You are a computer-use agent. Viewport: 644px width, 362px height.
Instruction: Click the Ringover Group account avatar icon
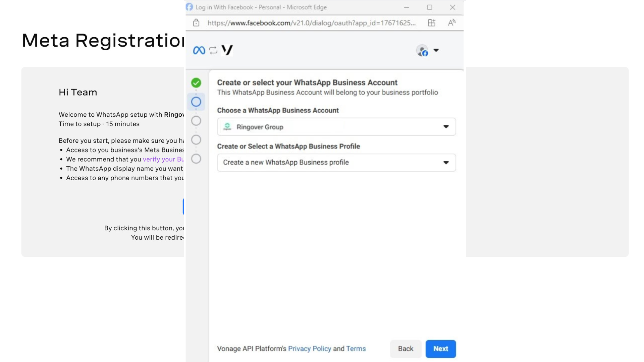click(x=227, y=127)
